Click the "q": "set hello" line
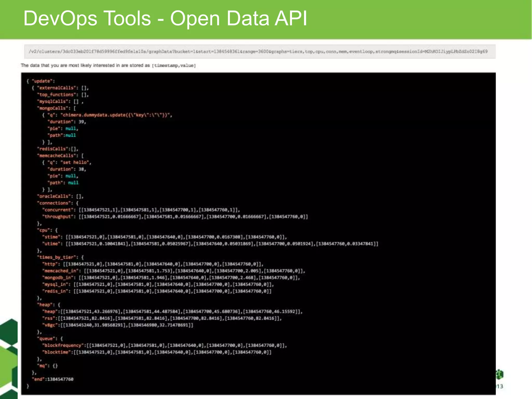The width and height of the screenshot is (532, 399). coord(67,162)
